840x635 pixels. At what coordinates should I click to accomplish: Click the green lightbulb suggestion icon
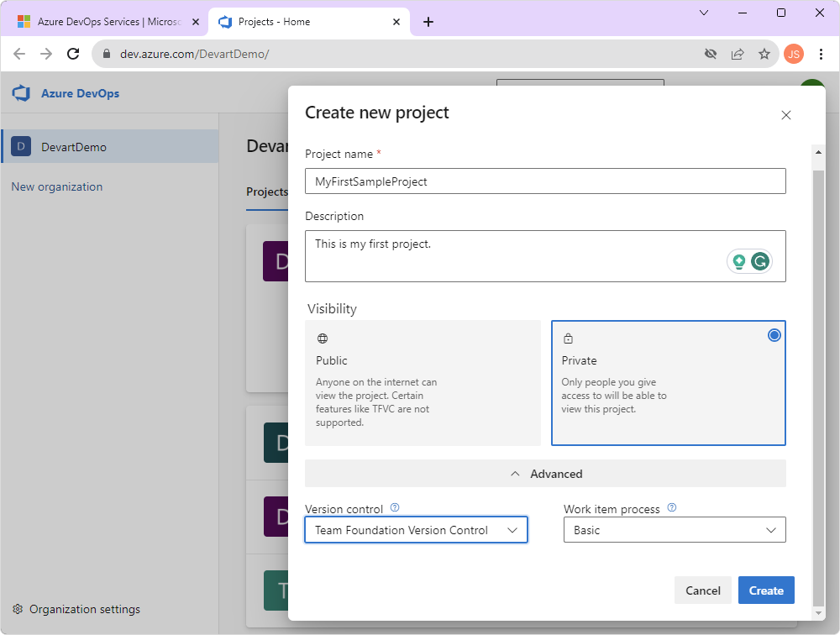pyautogui.click(x=739, y=261)
